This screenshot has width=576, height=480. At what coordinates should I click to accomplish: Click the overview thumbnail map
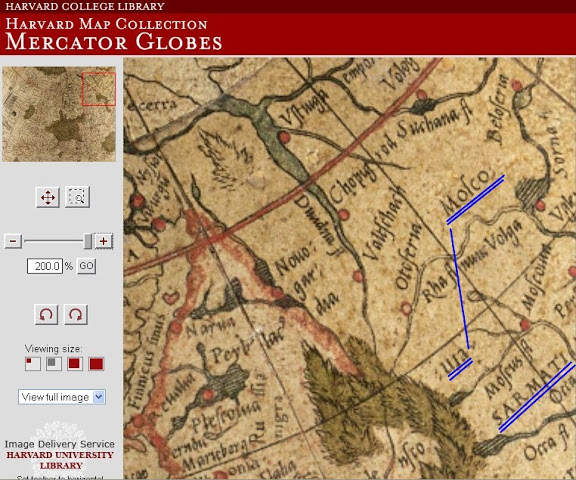(x=59, y=114)
